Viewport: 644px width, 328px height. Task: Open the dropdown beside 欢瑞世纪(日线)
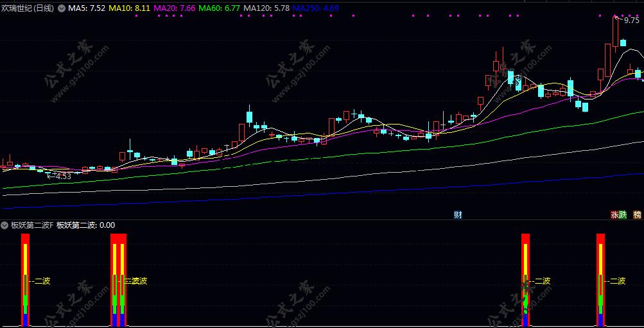[x=62, y=8]
